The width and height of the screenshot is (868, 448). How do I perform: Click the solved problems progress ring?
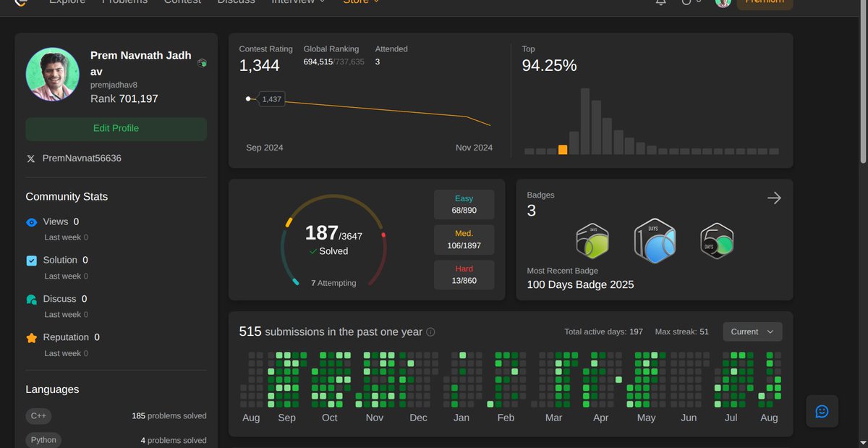pyautogui.click(x=333, y=241)
